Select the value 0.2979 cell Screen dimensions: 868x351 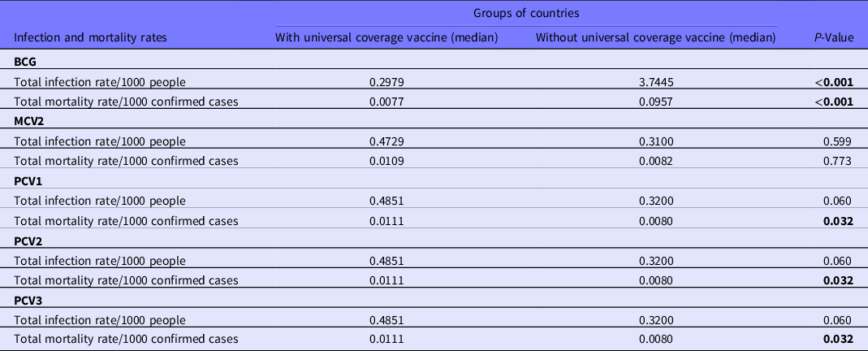click(x=386, y=80)
